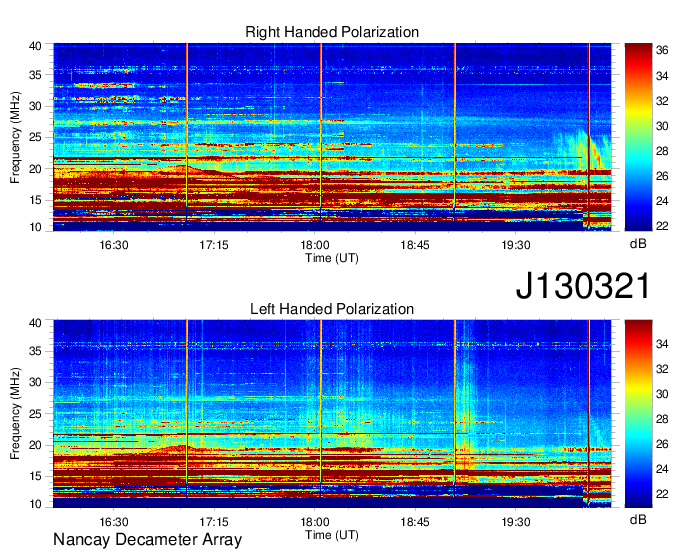
Task: Click the 20 MHz tick of Right Handed plot
Action: (36, 169)
